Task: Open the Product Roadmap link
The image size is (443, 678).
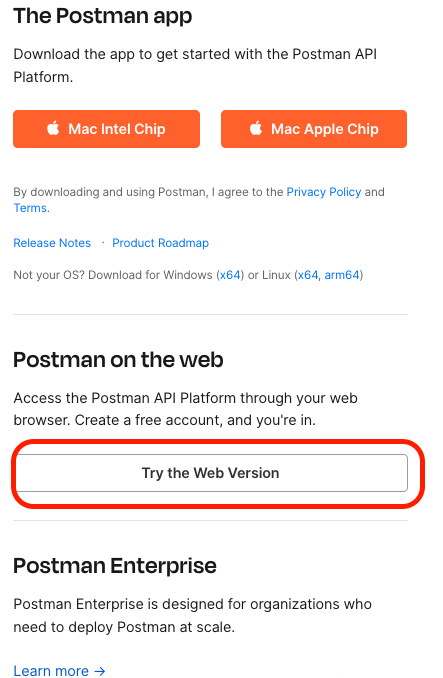Action: click(x=160, y=243)
